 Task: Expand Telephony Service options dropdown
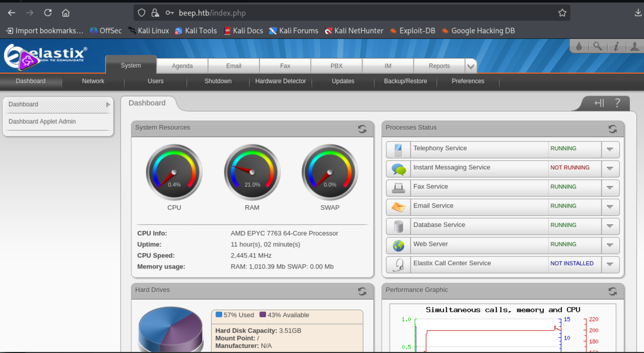(x=610, y=149)
